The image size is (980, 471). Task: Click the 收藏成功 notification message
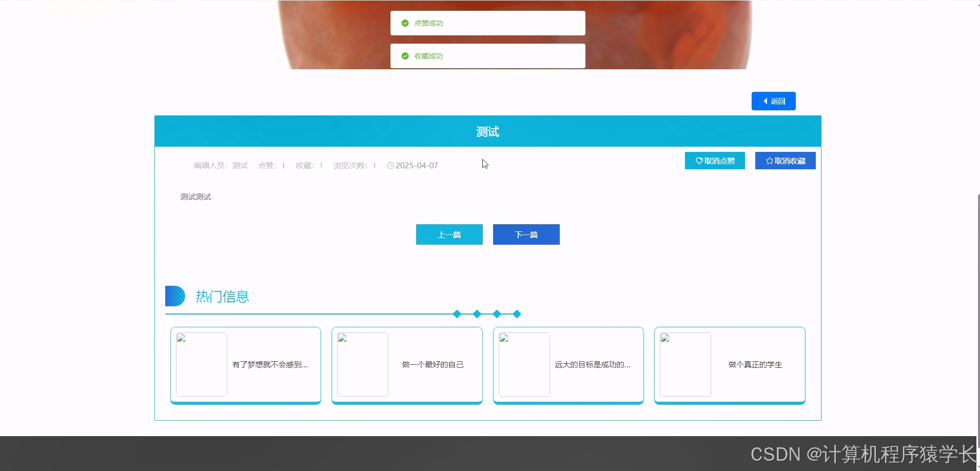[x=487, y=56]
